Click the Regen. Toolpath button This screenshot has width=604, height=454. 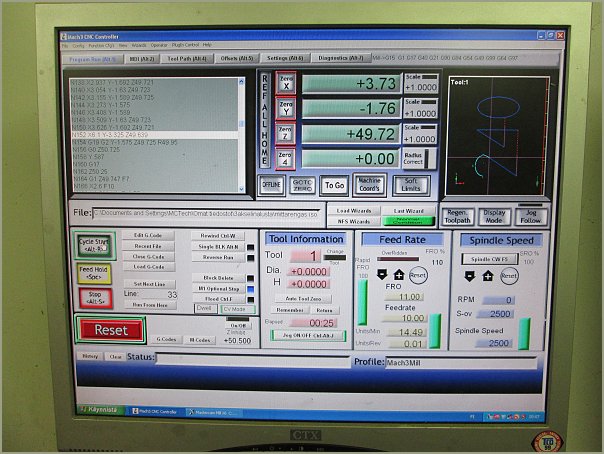pyautogui.click(x=460, y=216)
